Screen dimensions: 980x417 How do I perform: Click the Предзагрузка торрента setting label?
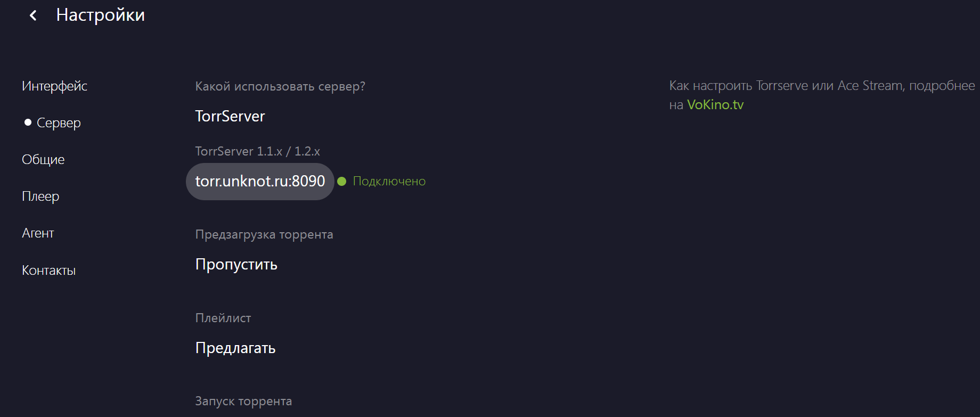pos(264,234)
